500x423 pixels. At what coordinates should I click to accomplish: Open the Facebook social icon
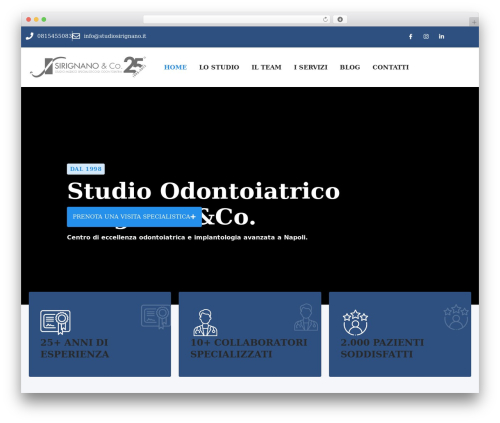click(411, 36)
